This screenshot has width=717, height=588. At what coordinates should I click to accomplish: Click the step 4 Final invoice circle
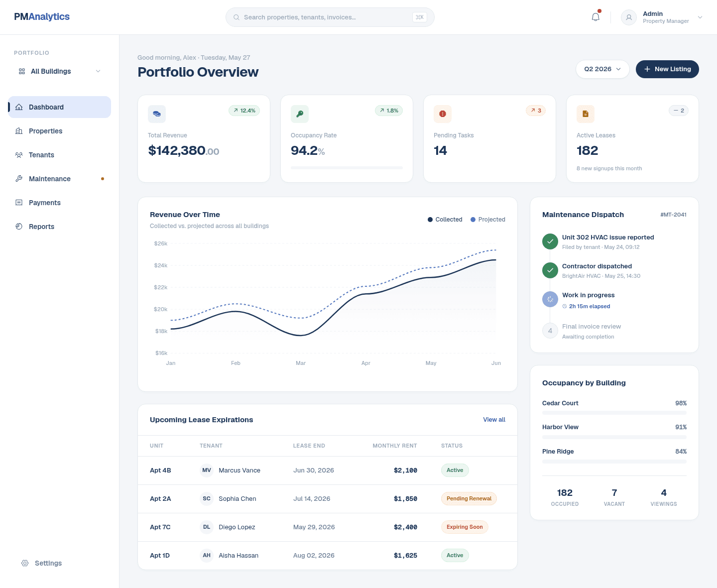550,331
